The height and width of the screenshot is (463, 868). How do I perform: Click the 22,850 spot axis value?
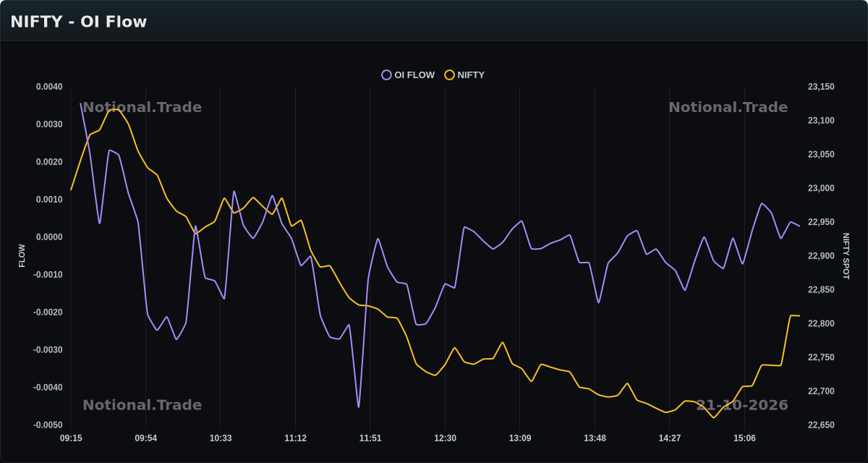(x=821, y=290)
